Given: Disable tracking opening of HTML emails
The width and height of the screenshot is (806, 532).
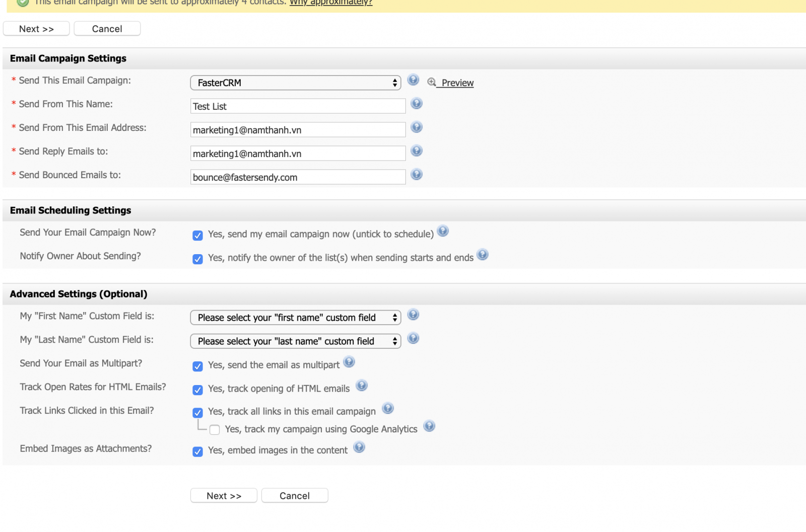Looking at the screenshot, I should tap(197, 390).
